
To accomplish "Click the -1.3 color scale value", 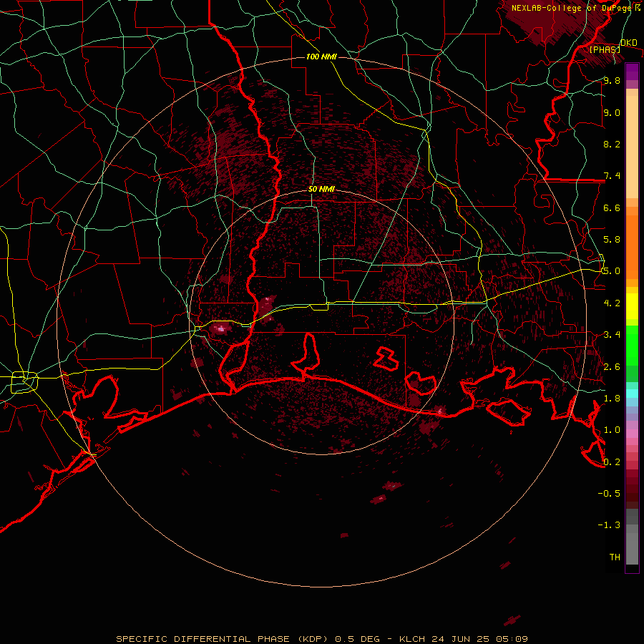I will 609,525.
